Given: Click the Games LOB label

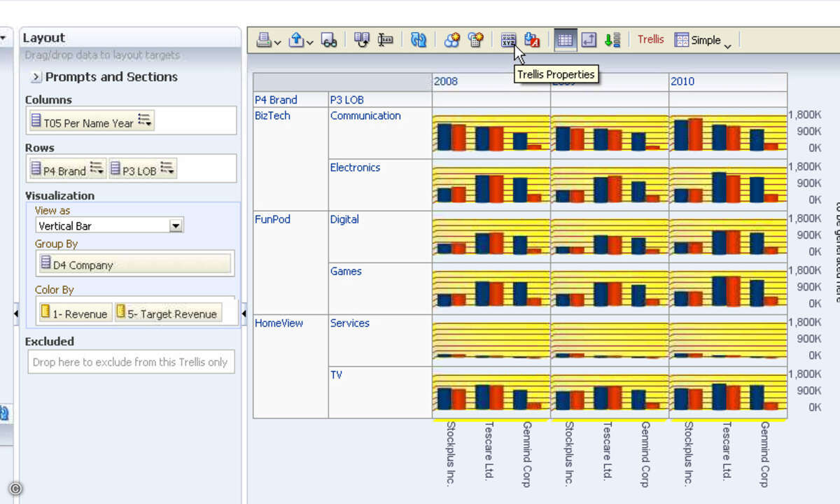Looking at the screenshot, I should (346, 271).
